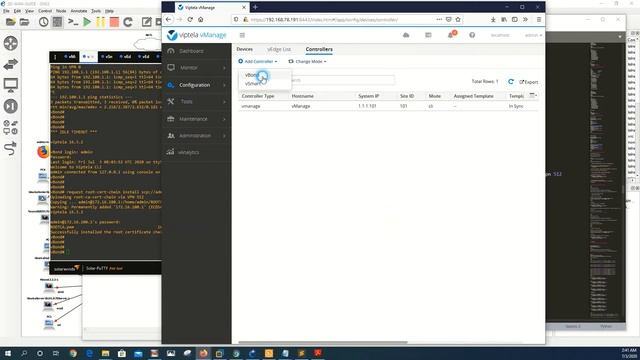Click the snapshot clock icon in GNS3

(44, 22)
